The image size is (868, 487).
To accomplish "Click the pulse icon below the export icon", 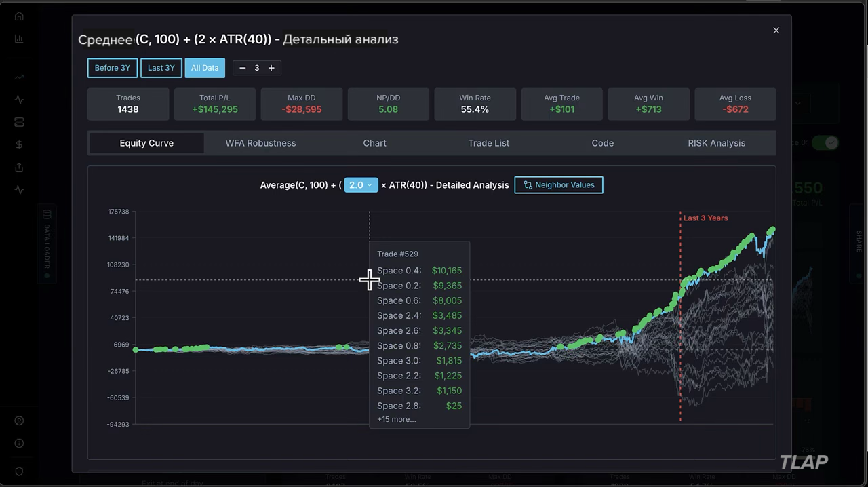I will [x=19, y=190].
